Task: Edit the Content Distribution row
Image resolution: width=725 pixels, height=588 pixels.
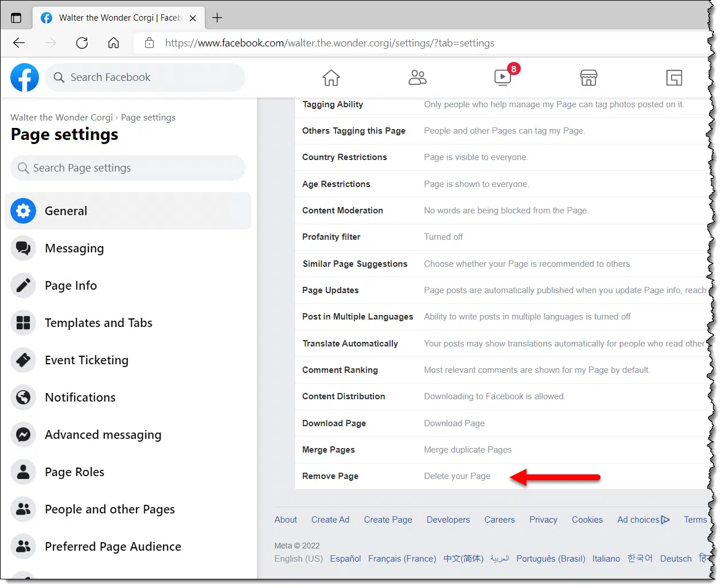Action: 502,396
